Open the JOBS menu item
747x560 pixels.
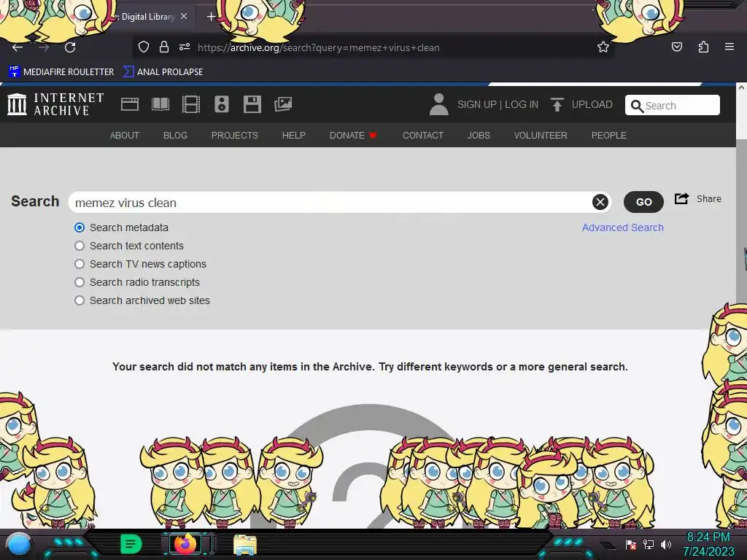pos(479,135)
